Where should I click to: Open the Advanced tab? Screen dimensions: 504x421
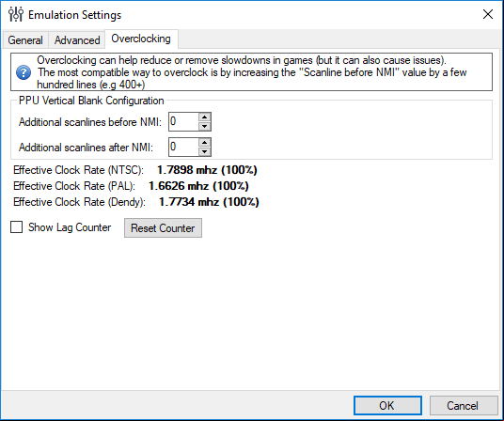click(x=77, y=40)
